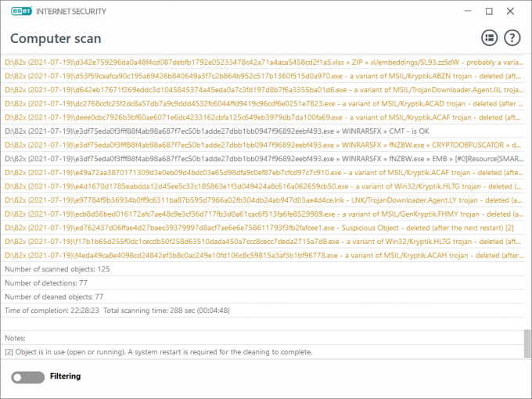532x399 pixels.
Task: Toggle the Filtering switch
Action: (x=28, y=377)
